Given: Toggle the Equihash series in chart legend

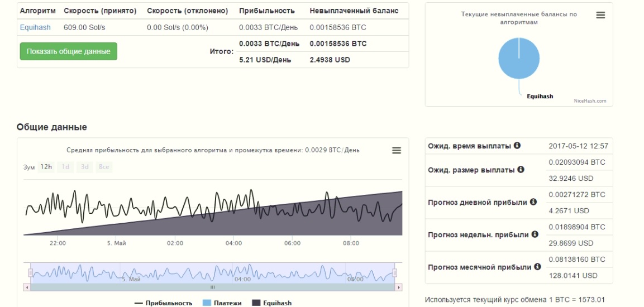Looking at the screenshot, I should click(x=271, y=303).
